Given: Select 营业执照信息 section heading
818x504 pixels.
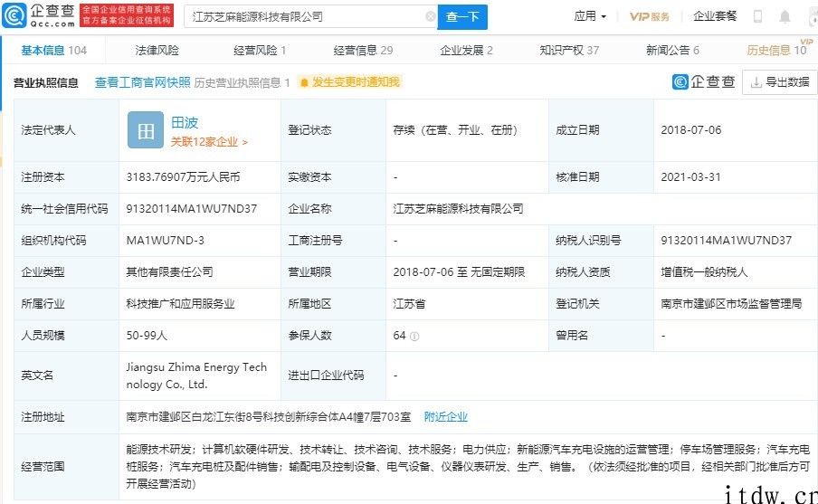Looking at the screenshot, I should pos(45,82).
